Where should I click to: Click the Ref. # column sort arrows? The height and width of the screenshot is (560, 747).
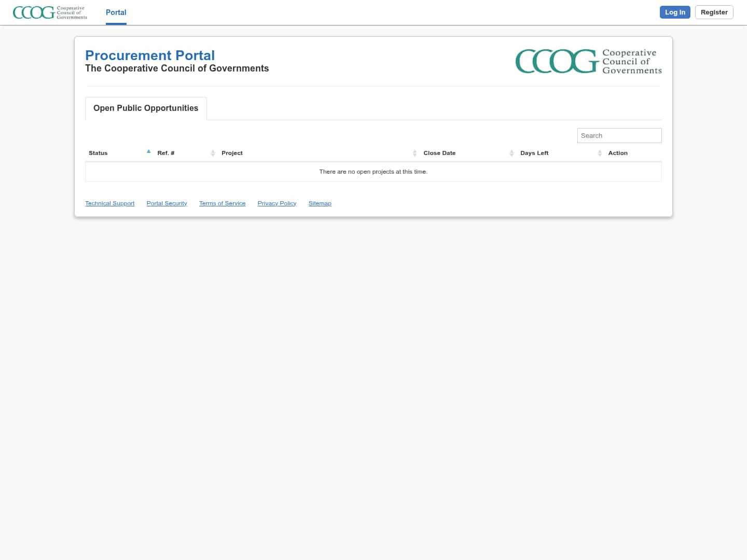click(x=213, y=153)
